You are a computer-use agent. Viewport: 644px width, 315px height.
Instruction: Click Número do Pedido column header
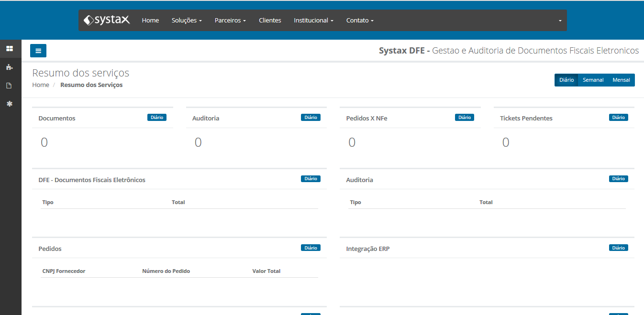[166, 271]
